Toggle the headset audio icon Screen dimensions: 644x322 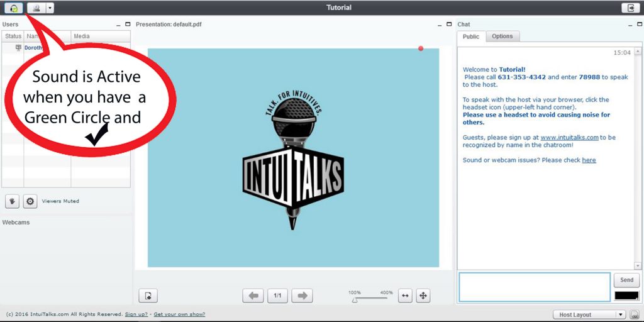pyautogui.click(x=14, y=8)
